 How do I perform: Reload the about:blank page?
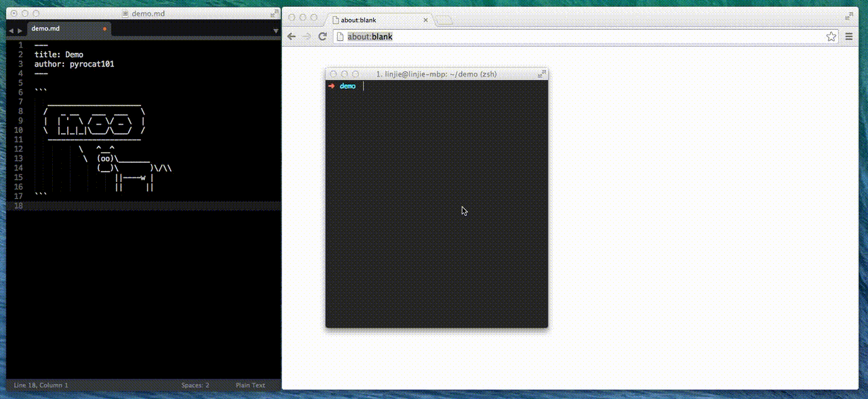(x=323, y=37)
